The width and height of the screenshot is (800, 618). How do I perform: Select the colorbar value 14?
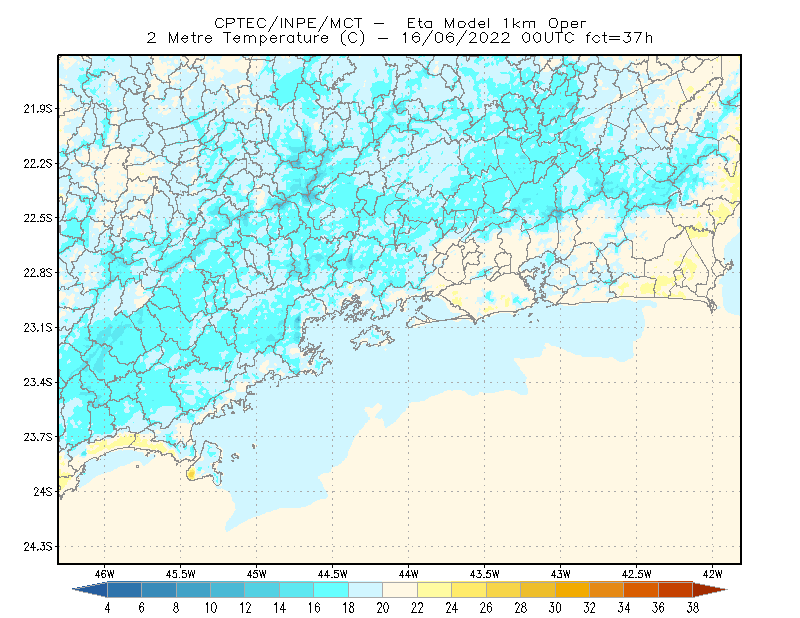coord(280,608)
